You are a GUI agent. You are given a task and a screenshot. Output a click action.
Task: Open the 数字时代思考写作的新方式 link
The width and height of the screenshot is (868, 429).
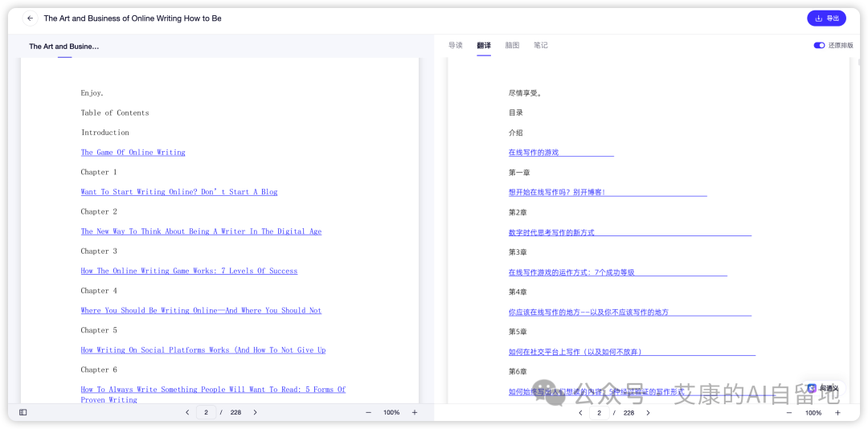tap(551, 232)
